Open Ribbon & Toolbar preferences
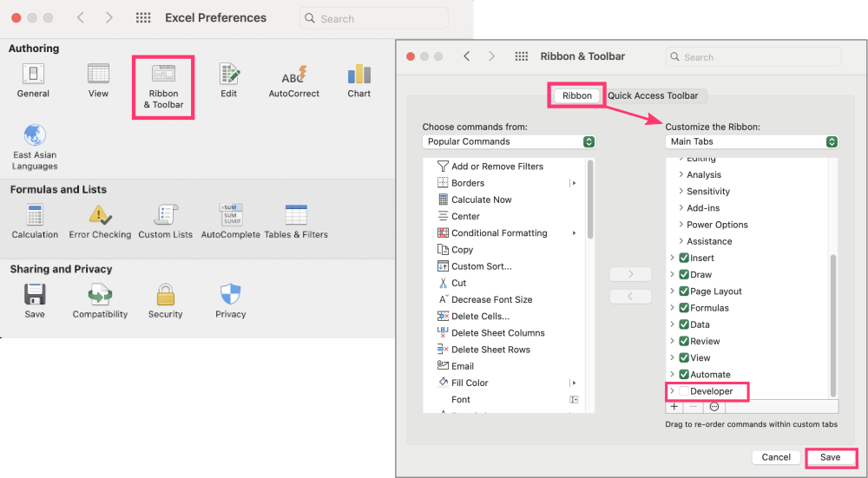 [163, 87]
